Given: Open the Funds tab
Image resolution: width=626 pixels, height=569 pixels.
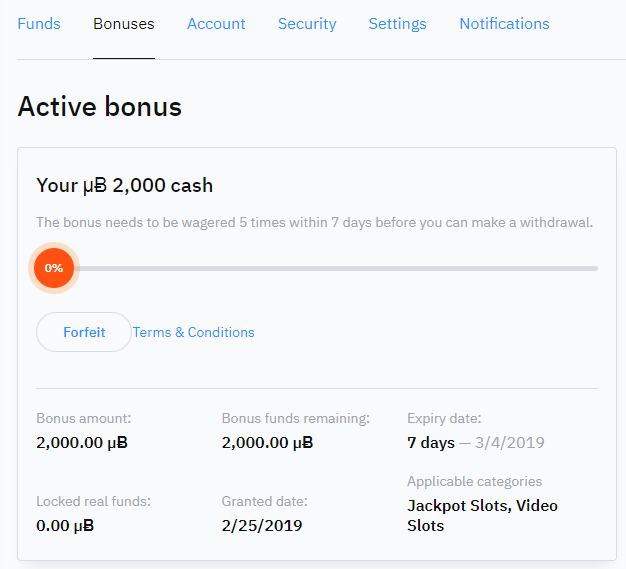Looking at the screenshot, I should [39, 23].
